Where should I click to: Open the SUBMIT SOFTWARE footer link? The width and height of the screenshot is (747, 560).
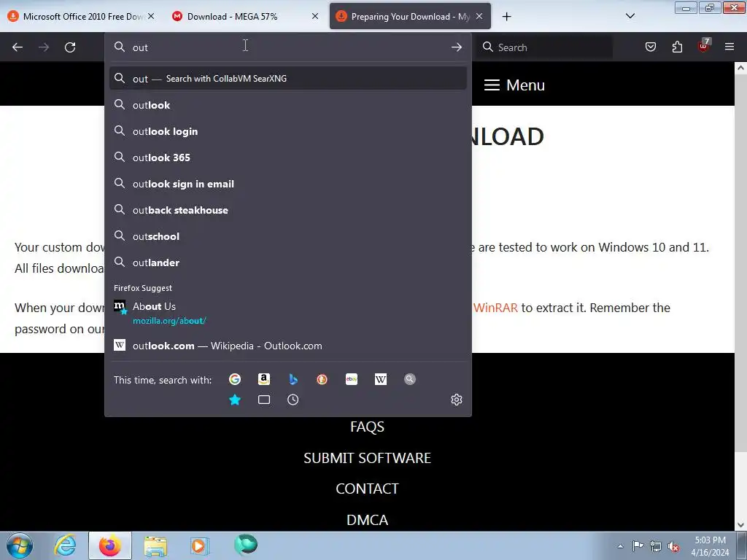(x=368, y=458)
